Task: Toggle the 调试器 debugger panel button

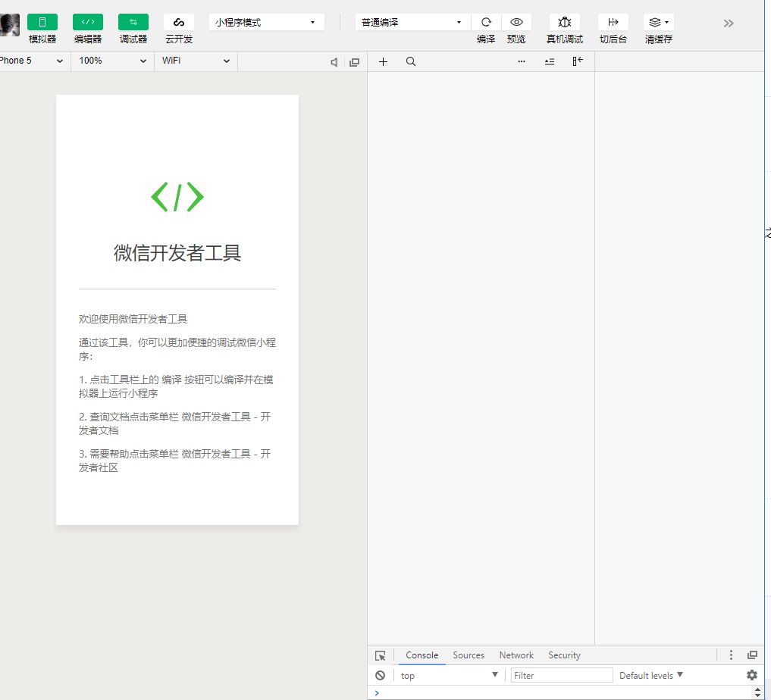Action: (133, 22)
